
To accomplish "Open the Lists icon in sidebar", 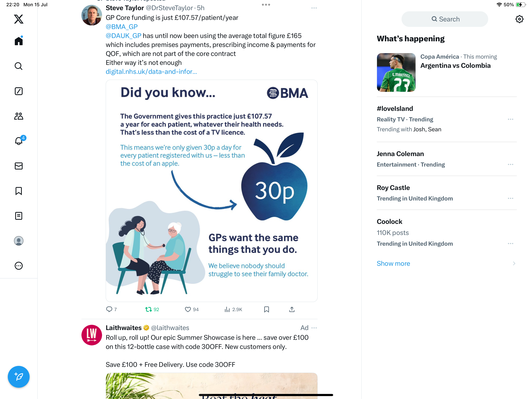I will [x=18, y=216].
